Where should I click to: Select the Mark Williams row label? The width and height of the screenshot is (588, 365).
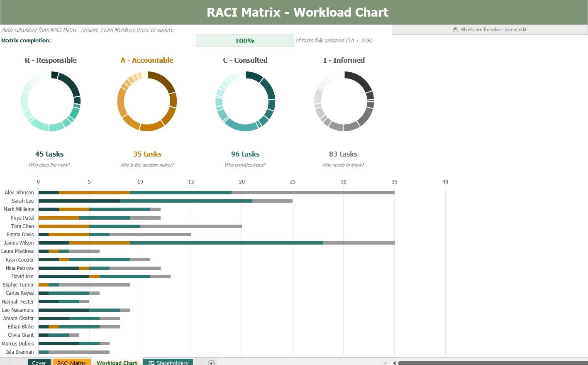tap(19, 209)
